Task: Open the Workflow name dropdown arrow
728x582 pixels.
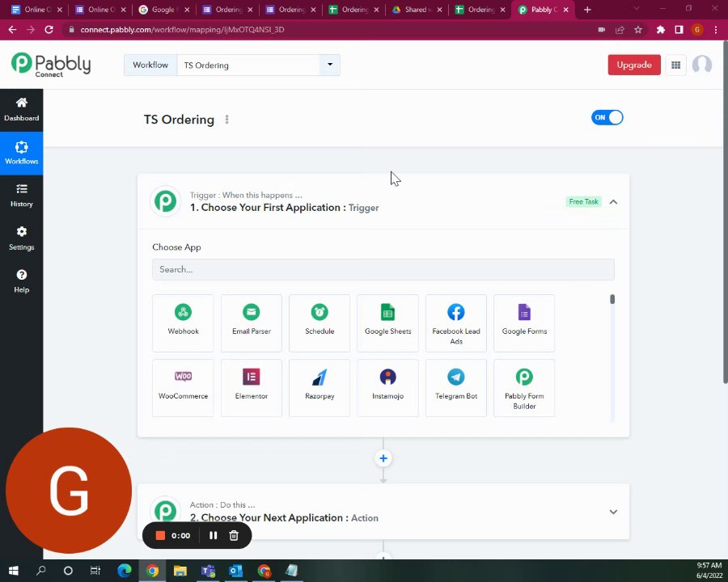Action: point(330,65)
